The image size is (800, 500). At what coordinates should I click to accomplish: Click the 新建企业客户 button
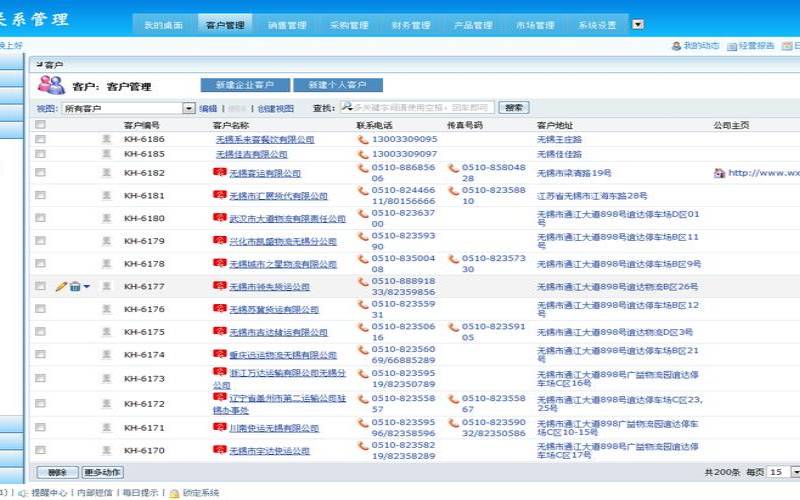coord(245,85)
